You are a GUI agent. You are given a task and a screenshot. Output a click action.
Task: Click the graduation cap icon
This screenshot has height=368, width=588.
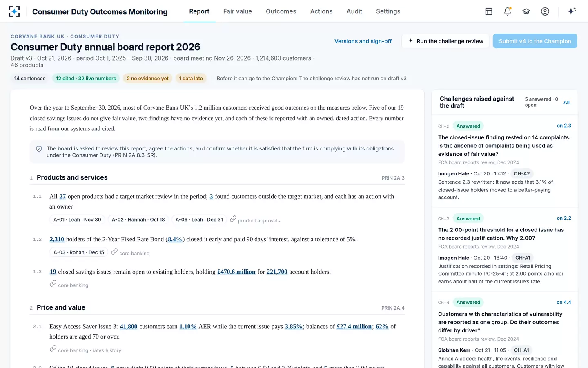[526, 11]
